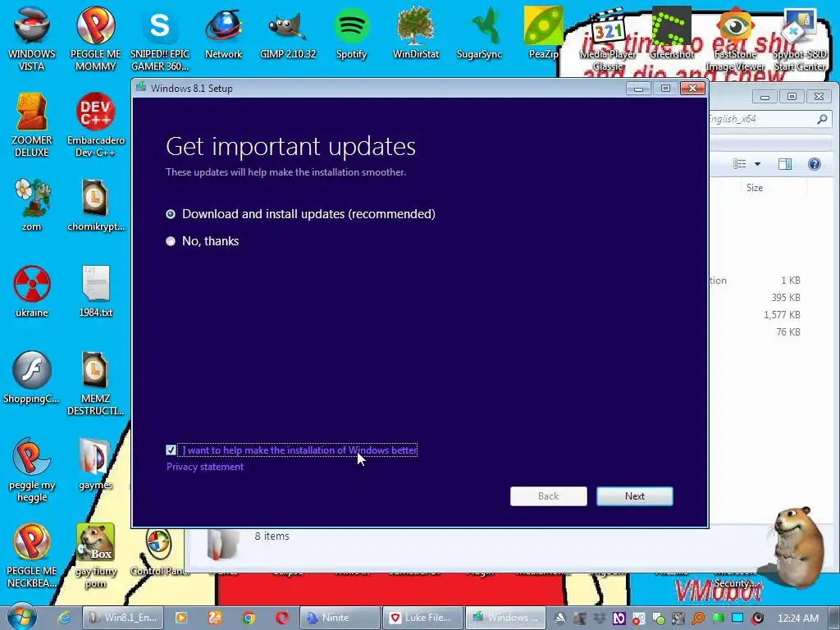Open the gaymes desktop icon
Image resolution: width=840 pixels, height=630 pixels.
tap(95, 464)
